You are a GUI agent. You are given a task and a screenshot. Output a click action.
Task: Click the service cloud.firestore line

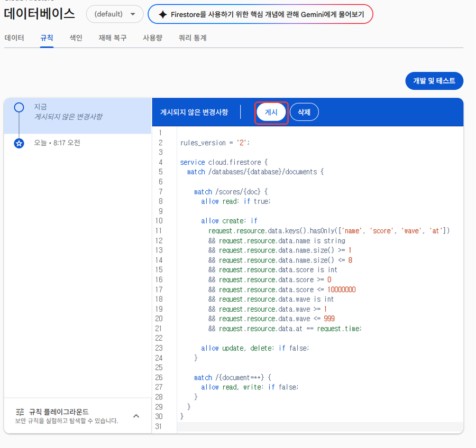click(x=224, y=162)
